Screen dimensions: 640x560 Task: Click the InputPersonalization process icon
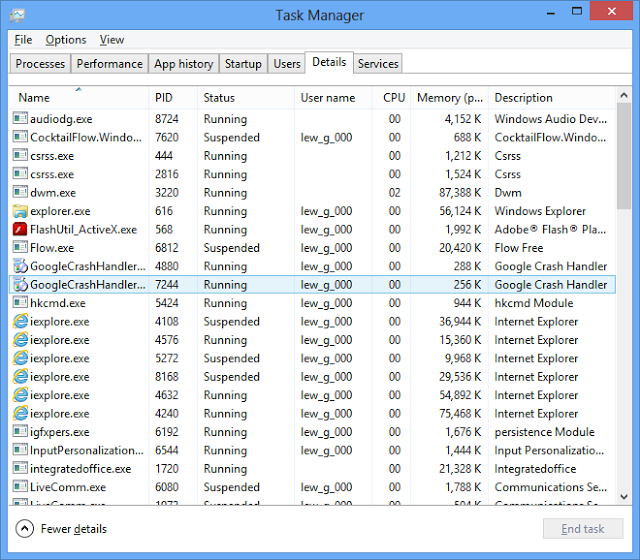20,449
